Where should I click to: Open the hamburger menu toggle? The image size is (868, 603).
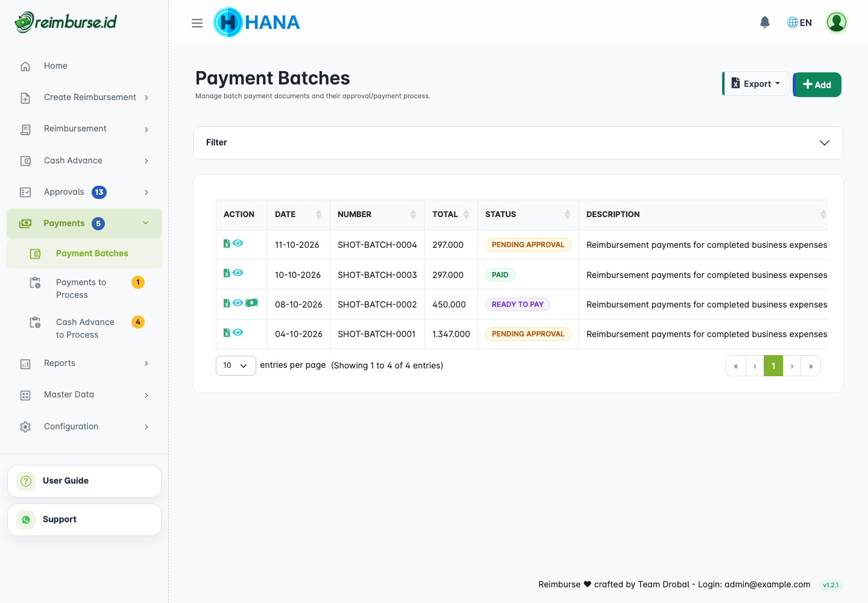click(x=197, y=23)
